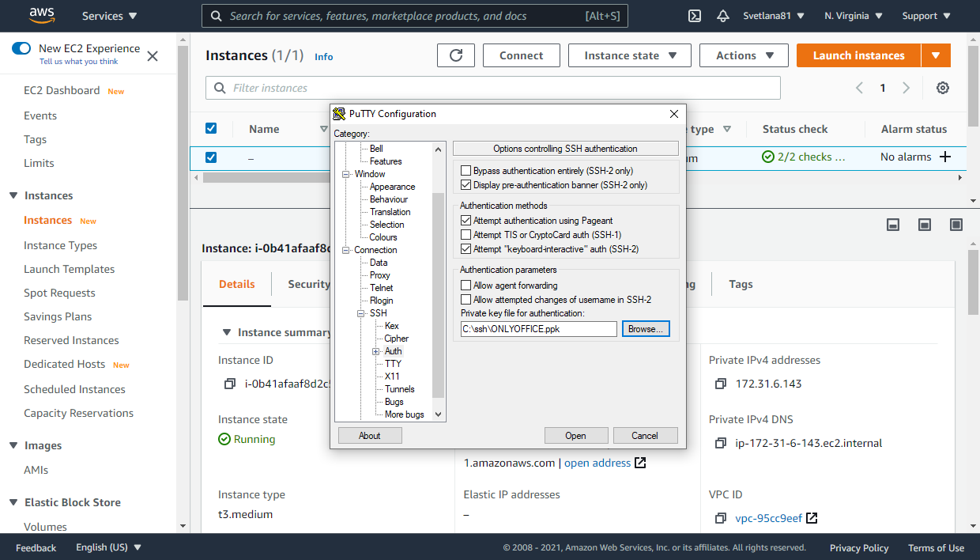Copy the private IPv4 DNS name
Screen dimensions: 980x560
click(x=720, y=443)
